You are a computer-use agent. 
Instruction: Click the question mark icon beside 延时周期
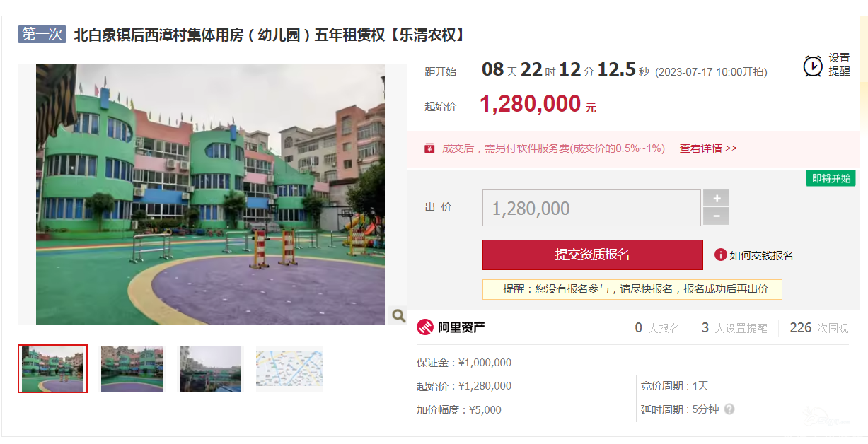click(x=729, y=409)
